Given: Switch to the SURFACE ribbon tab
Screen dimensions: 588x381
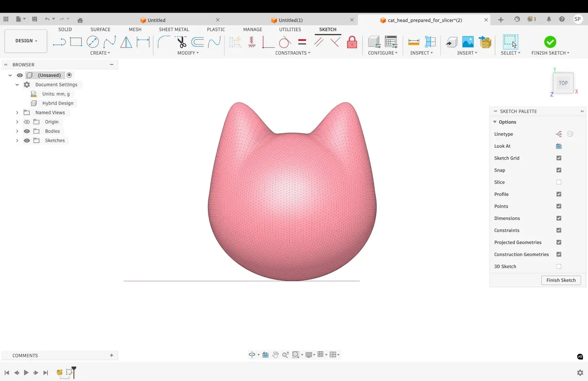Looking at the screenshot, I should point(100,29).
